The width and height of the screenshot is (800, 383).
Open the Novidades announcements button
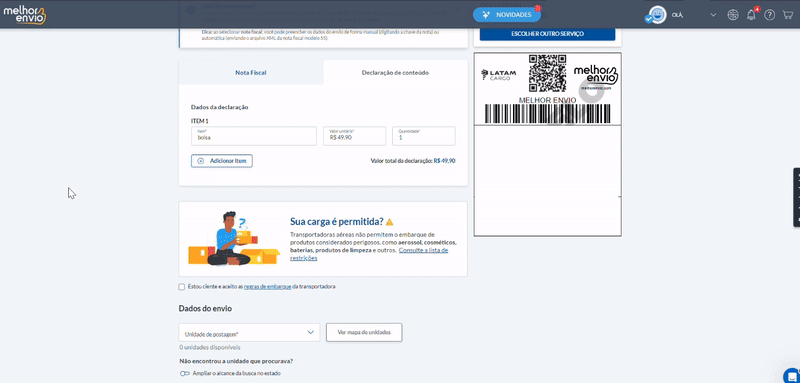pos(507,15)
